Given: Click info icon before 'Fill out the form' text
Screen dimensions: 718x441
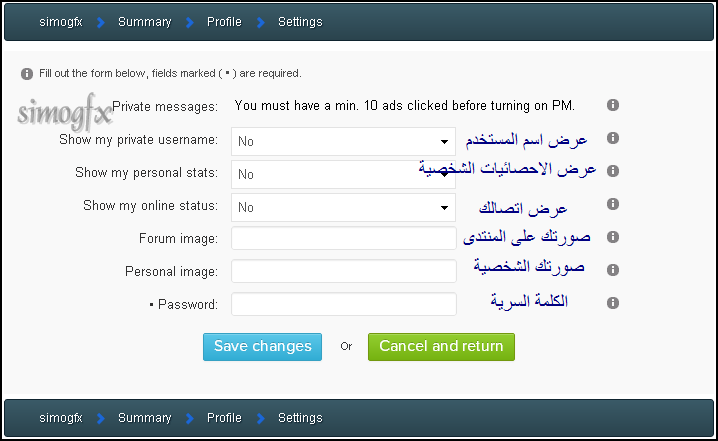Looking at the screenshot, I should (x=27, y=74).
